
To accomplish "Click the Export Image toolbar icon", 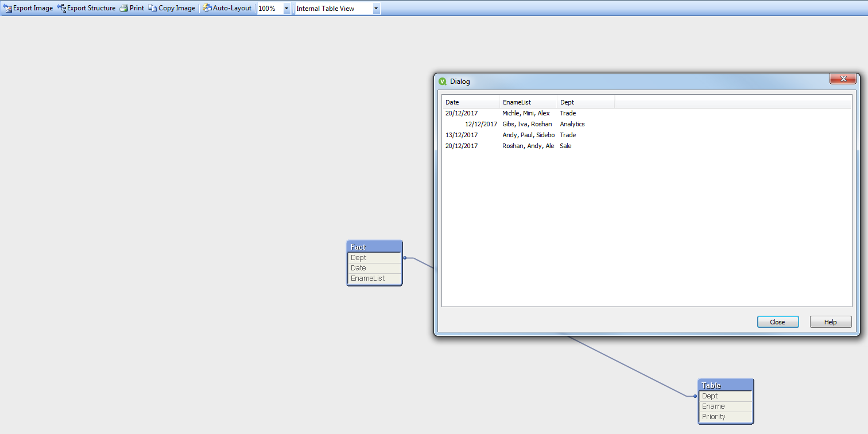I will pos(8,9).
